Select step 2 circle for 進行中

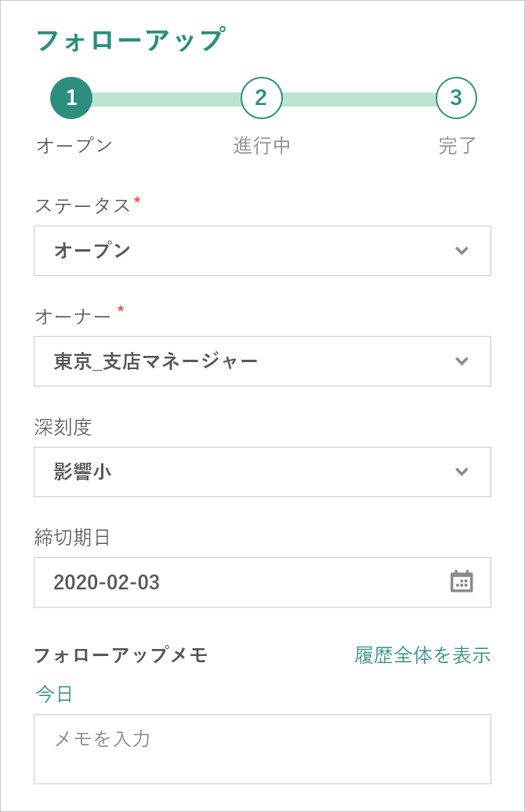click(x=262, y=98)
